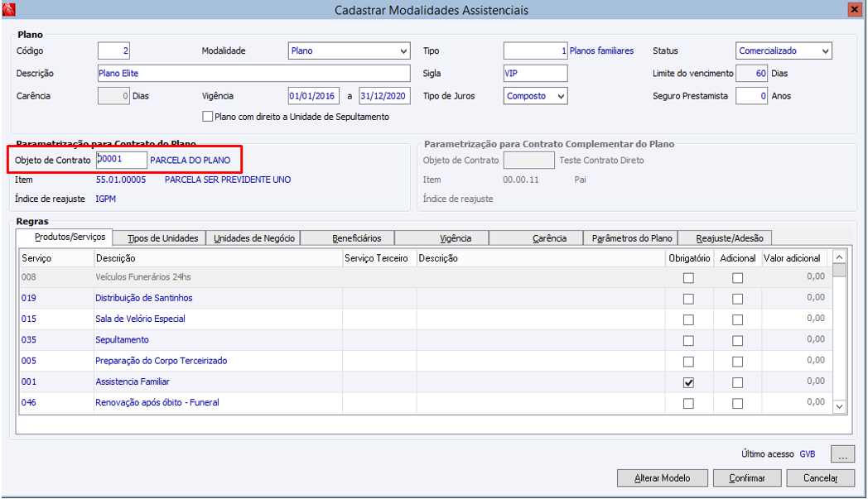Uncheck Obrigatório for Assistencia Familiar
This screenshot has width=868, height=499.
(688, 382)
